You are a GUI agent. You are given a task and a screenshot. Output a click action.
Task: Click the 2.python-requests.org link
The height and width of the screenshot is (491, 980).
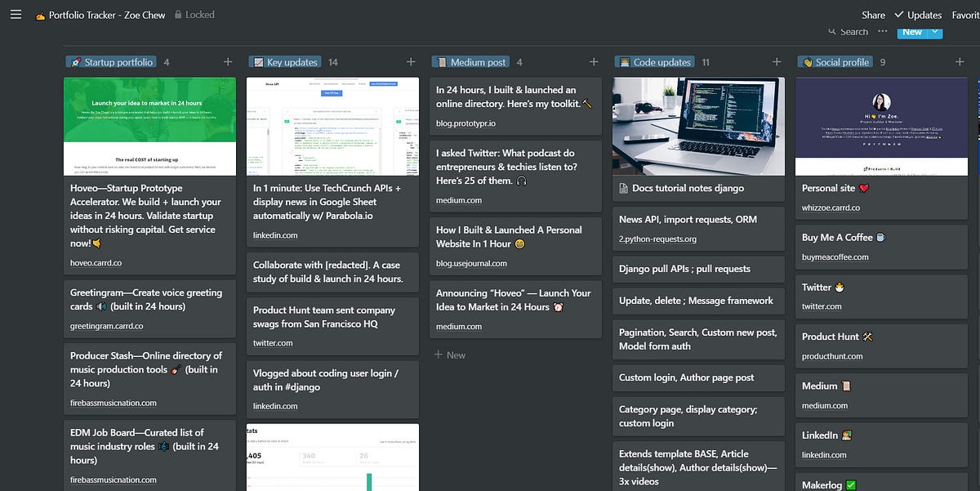(657, 239)
